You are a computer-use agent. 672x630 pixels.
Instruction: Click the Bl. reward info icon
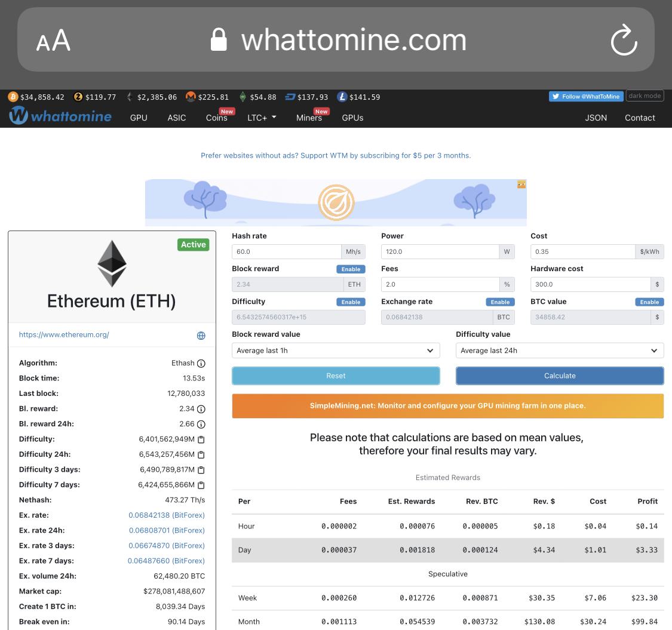(201, 409)
